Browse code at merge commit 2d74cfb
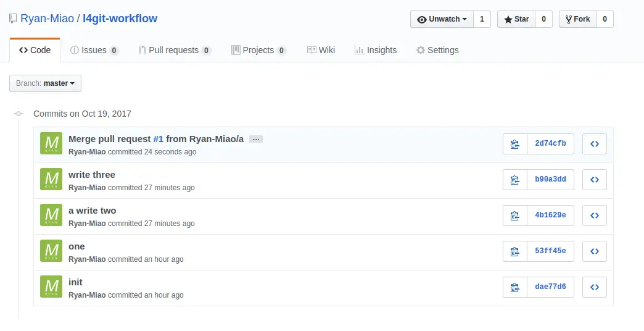 [594, 144]
